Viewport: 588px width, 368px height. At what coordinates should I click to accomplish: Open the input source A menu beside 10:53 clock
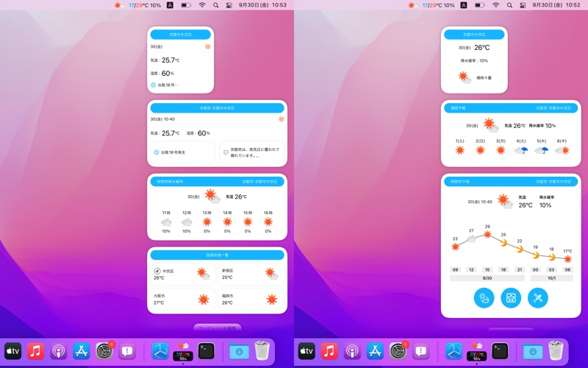coord(170,5)
